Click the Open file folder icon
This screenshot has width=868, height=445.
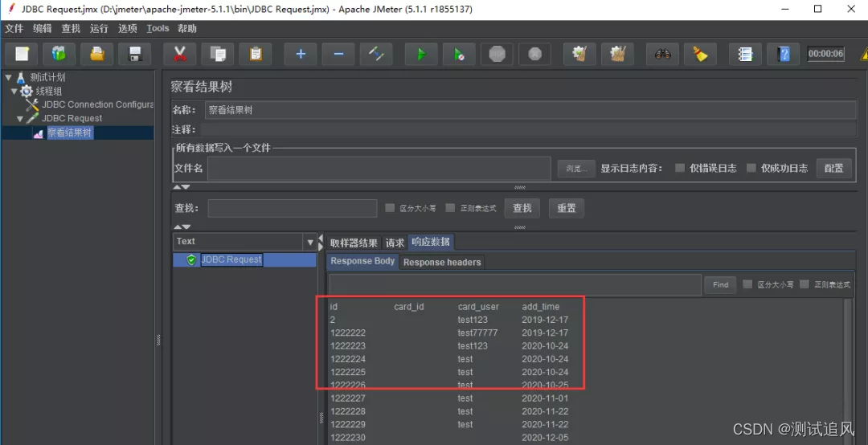[x=97, y=54]
